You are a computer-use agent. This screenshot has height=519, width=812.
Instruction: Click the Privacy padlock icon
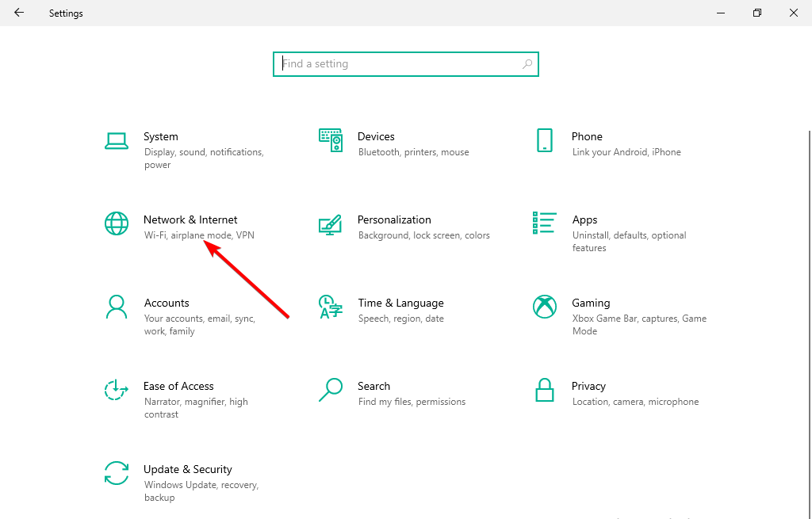coord(545,390)
